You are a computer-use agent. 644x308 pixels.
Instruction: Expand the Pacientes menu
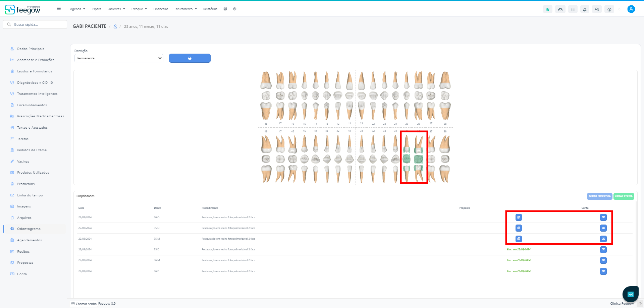click(116, 9)
